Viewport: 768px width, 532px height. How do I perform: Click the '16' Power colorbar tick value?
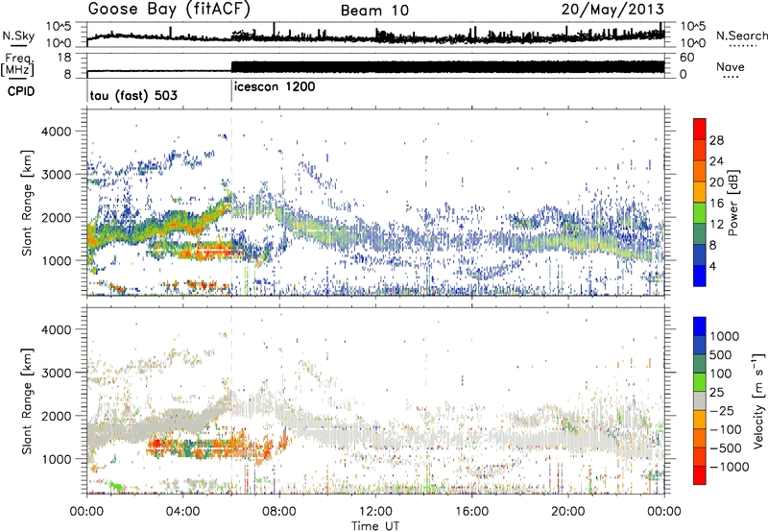pos(716,204)
